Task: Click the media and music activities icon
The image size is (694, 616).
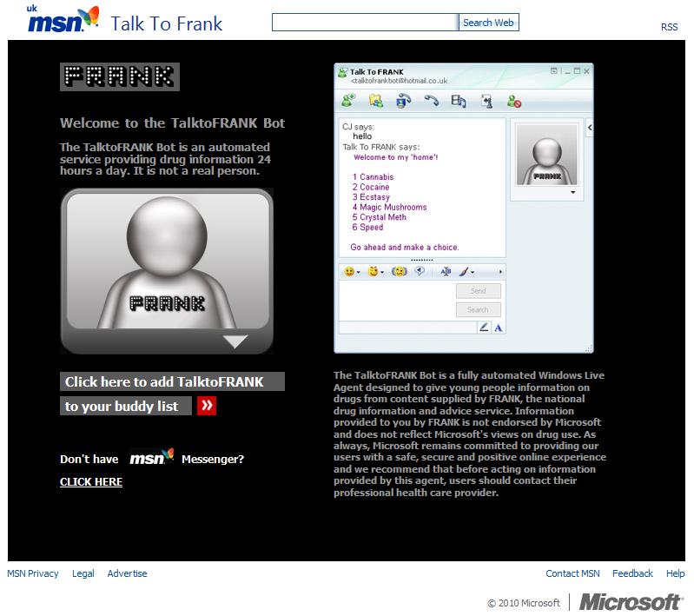Action: (458, 102)
